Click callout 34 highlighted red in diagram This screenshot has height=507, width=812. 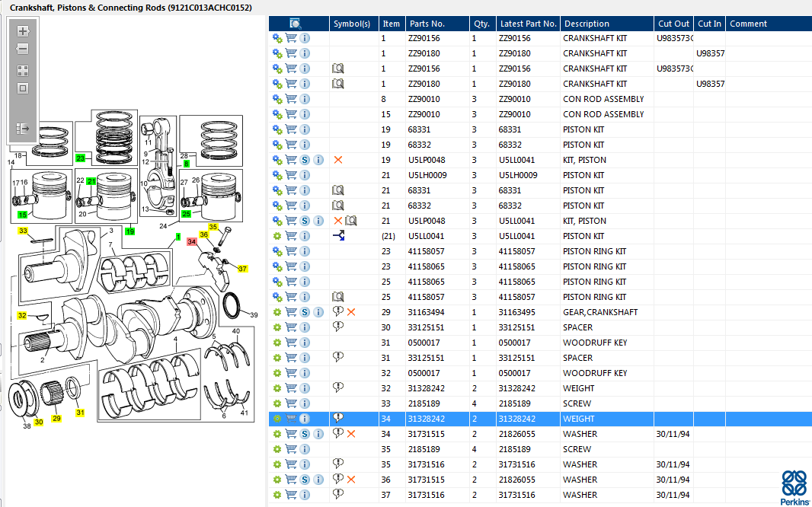click(x=192, y=241)
